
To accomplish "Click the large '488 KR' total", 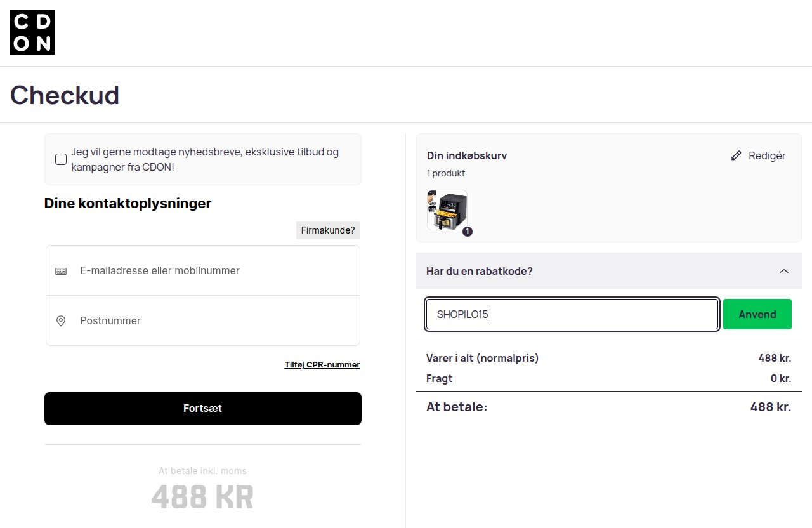I will [x=202, y=498].
